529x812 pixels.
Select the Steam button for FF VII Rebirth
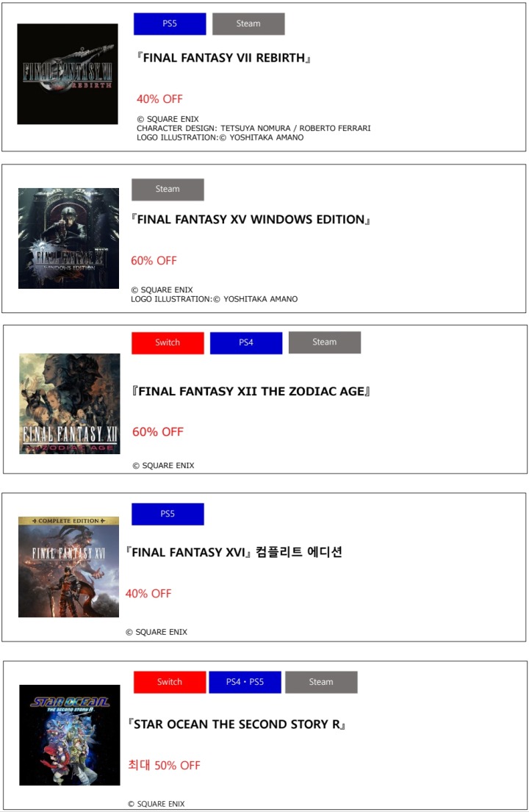pos(248,24)
